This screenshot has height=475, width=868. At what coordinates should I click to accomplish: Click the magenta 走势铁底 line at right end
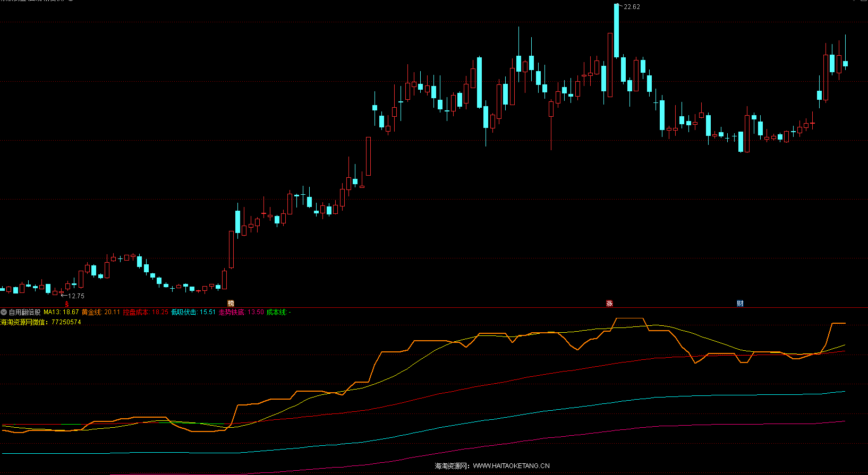[843, 421]
